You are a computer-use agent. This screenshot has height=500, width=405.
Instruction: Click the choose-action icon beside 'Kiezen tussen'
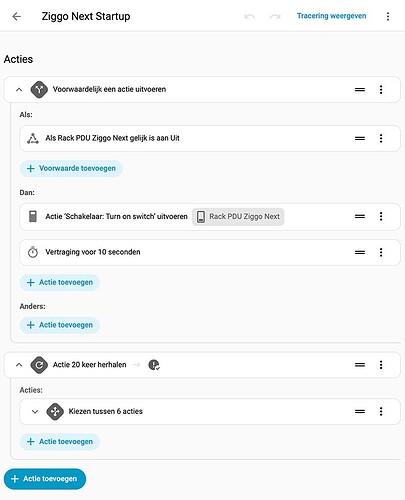[55, 411]
